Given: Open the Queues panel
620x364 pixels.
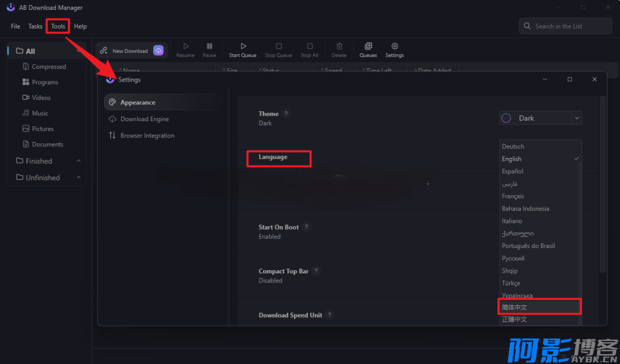Looking at the screenshot, I should pyautogui.click(x=368, y=51).
